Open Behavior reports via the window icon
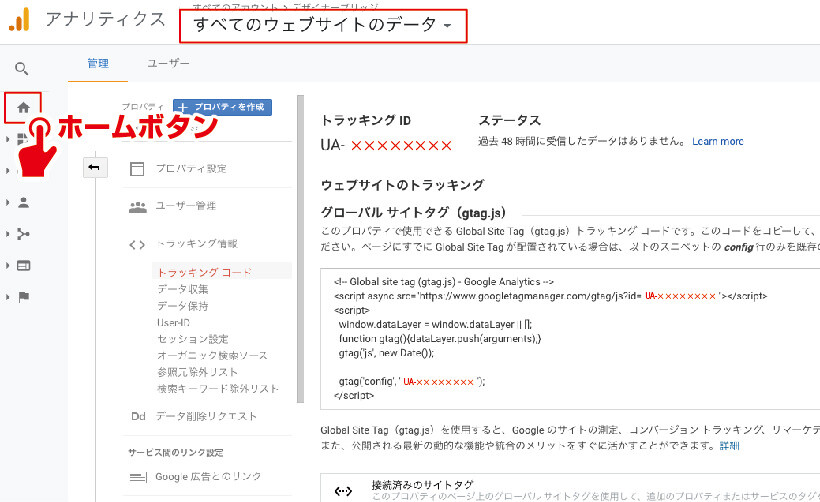820x502 pixels. [x=23, y=265]
